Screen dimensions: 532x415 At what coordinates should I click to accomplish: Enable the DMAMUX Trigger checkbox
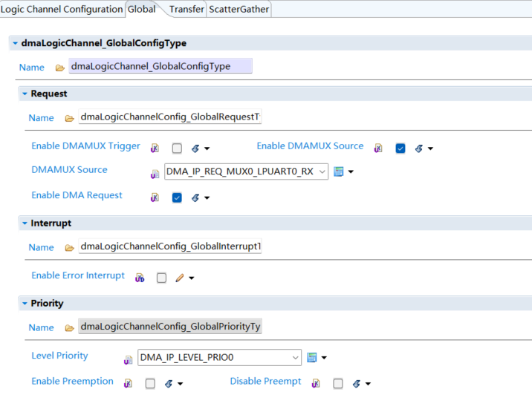pyautogui.click(x=177, y=148)
